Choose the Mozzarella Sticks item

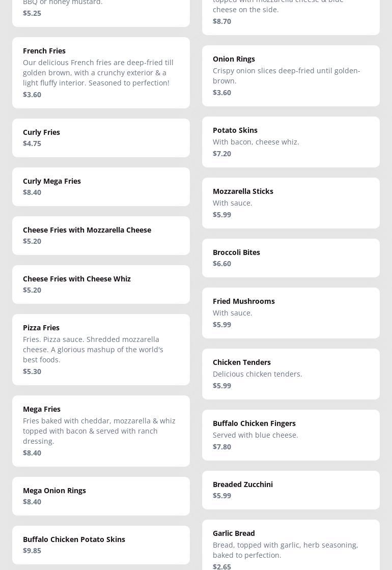pos(291,203)
